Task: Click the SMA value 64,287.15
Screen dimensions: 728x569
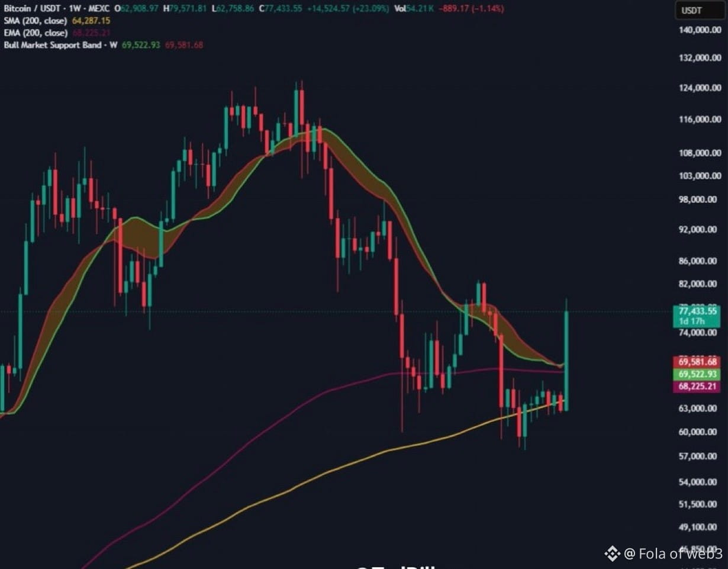Action: 91,21
